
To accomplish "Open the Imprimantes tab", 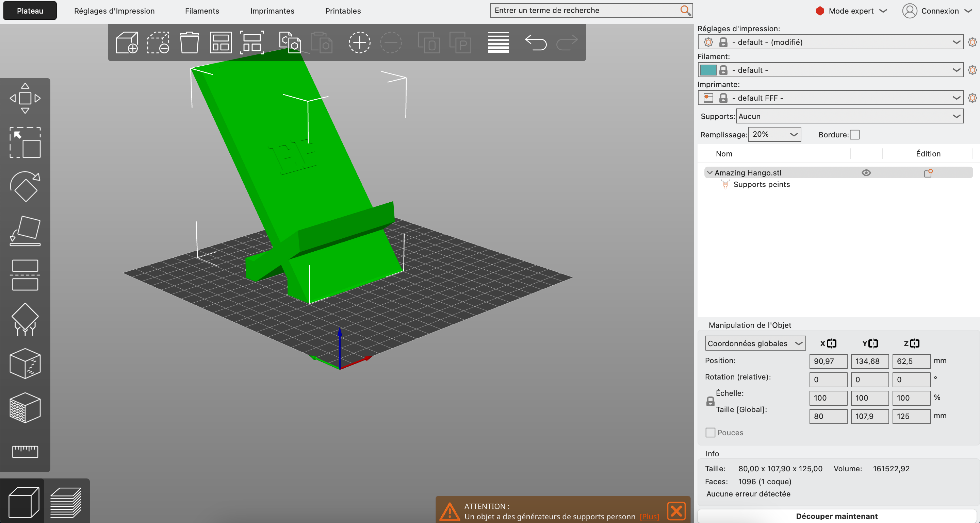I will click(x=272, y=11).
